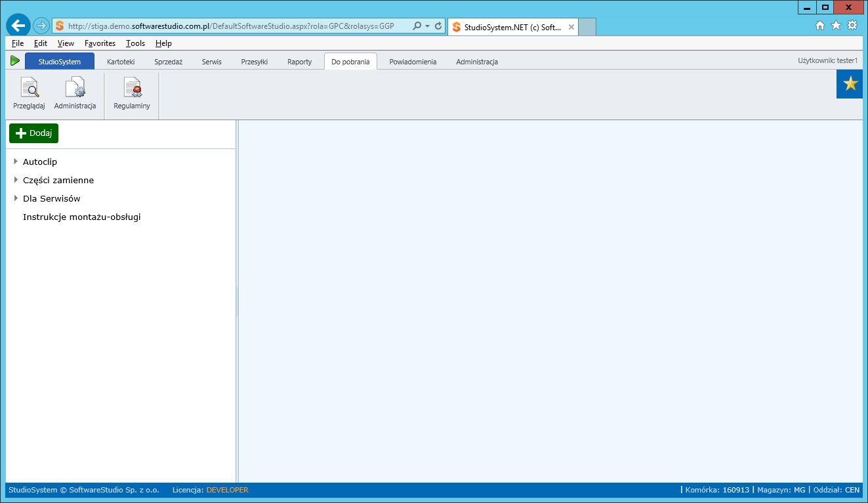This screenshot has width=868, height=503.
Task: Click the StudioSystem.NET browser tab title
Action: point(512,28)
